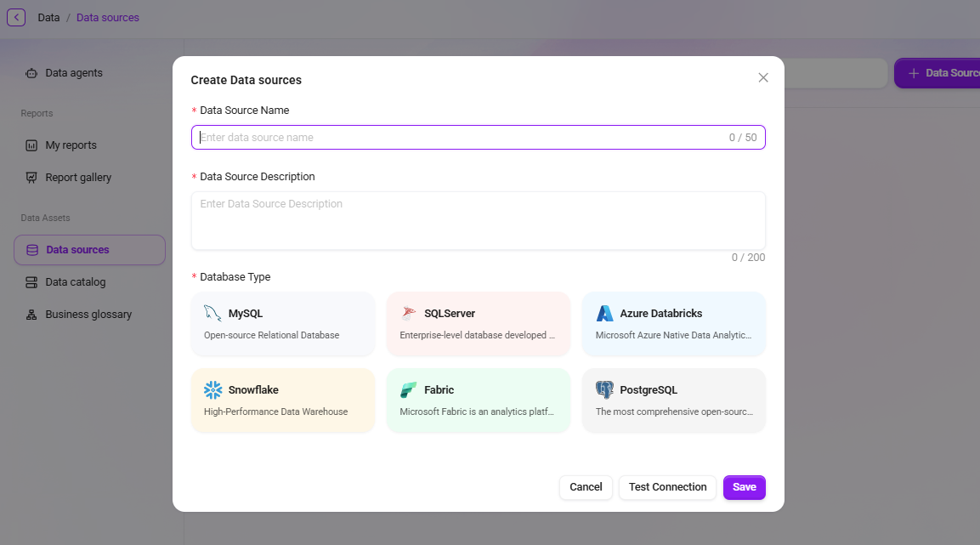Close the Create Data sources dialog
This screenshot has height=545, width=980.
point(763,77)
